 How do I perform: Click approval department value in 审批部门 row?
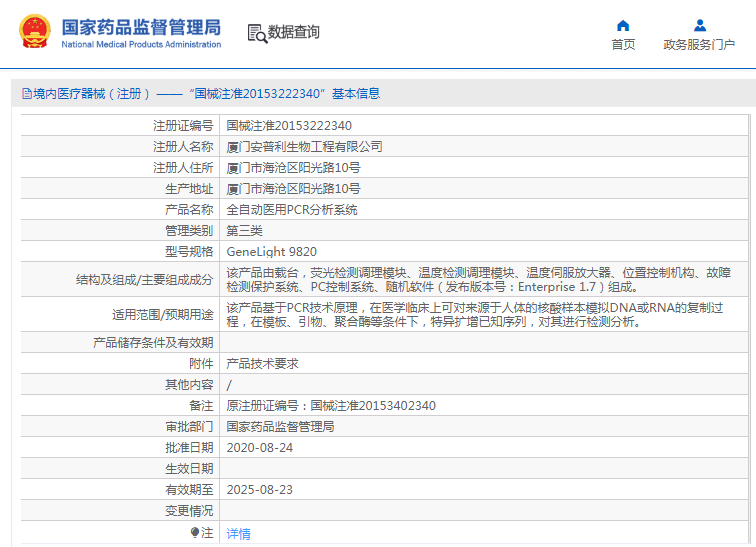(x=281, y=427)
